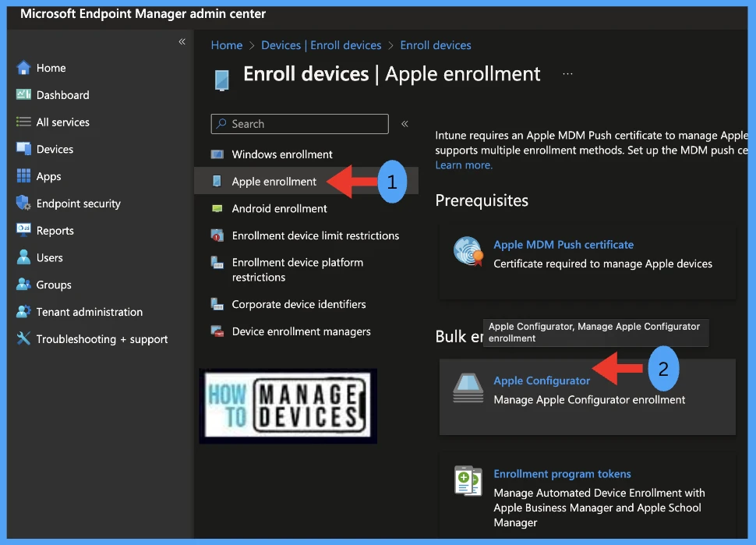Click the Enrollment device limit restrictions icon
This screenshot has height=545, width=756.
click(217, 235)
